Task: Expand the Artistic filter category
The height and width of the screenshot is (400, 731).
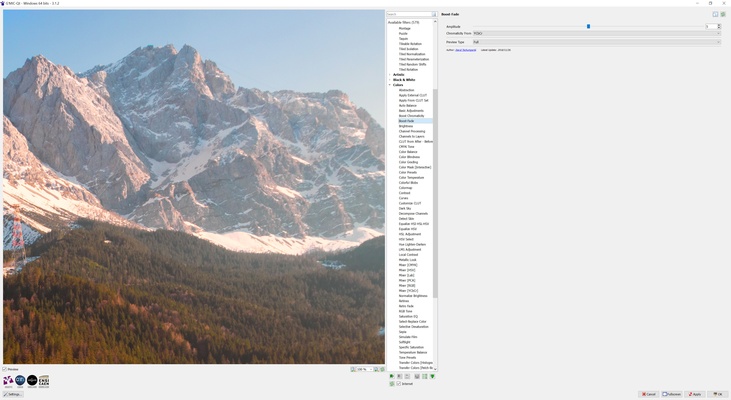Action: [390, 75]
